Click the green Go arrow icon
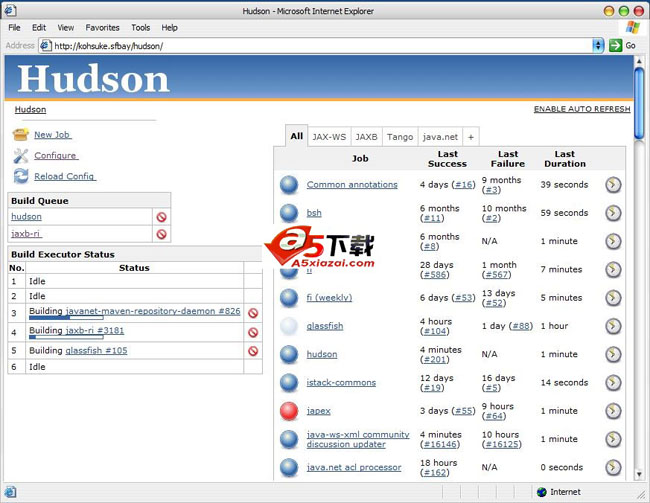The height and width of the screenshot is (503, 650). (616, 45)
